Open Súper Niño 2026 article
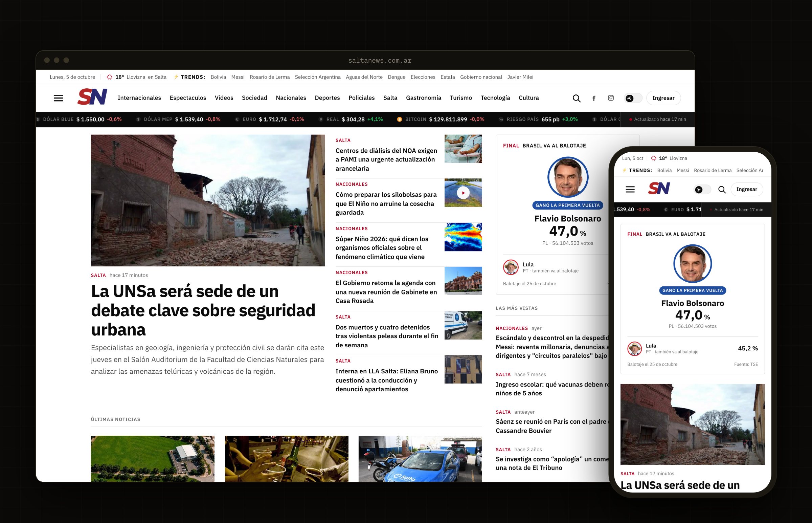Screen dimensions: 812x523 pos(382,248)
